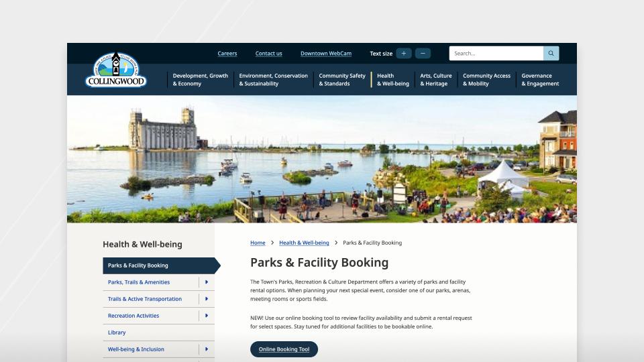This screenshot has height=362, width=644.
Task: Expand Trails & Active Transportation submenu arrow
Action: pyautogui.click(x=207, y=299)
